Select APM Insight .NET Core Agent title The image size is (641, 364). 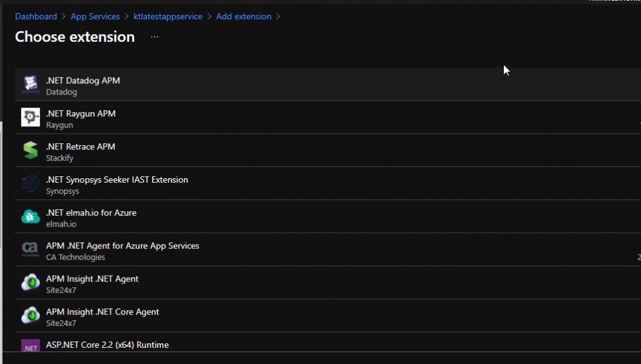point(103,311)
